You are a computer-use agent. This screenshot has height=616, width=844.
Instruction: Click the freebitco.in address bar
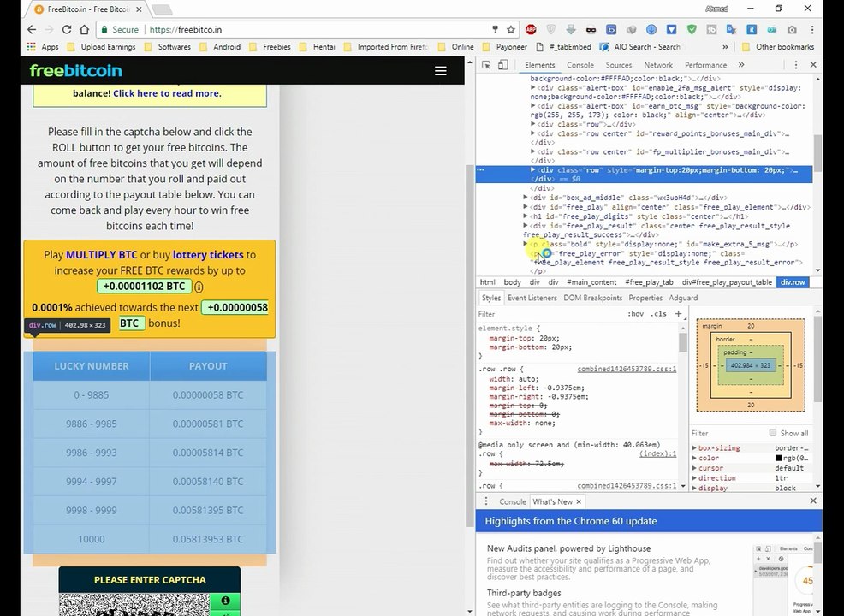pos(318,30)
